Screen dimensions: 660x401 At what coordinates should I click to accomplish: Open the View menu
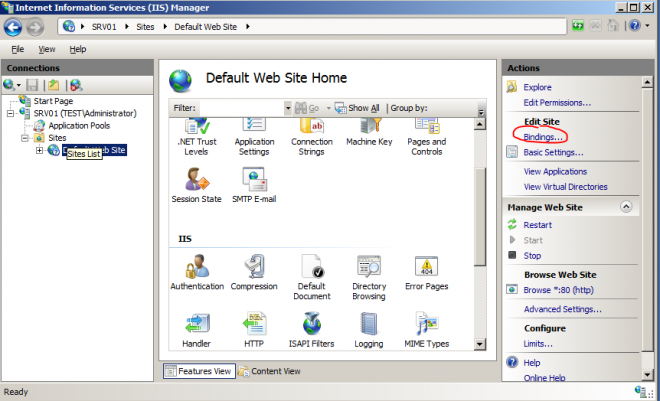47,49
